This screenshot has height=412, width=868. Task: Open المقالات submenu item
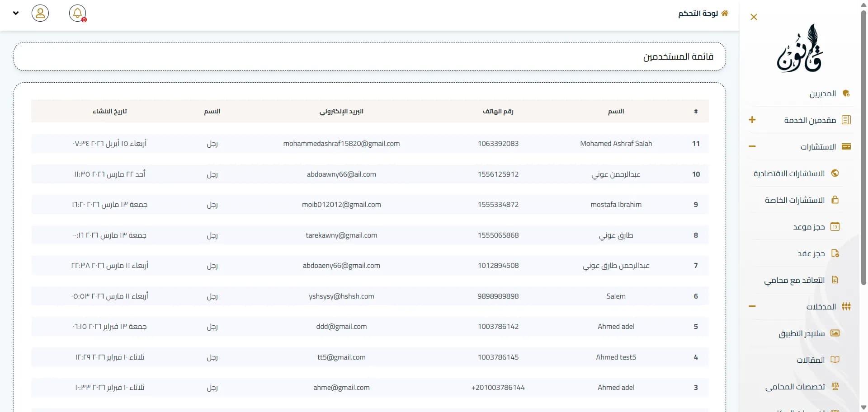coord(811,360)
